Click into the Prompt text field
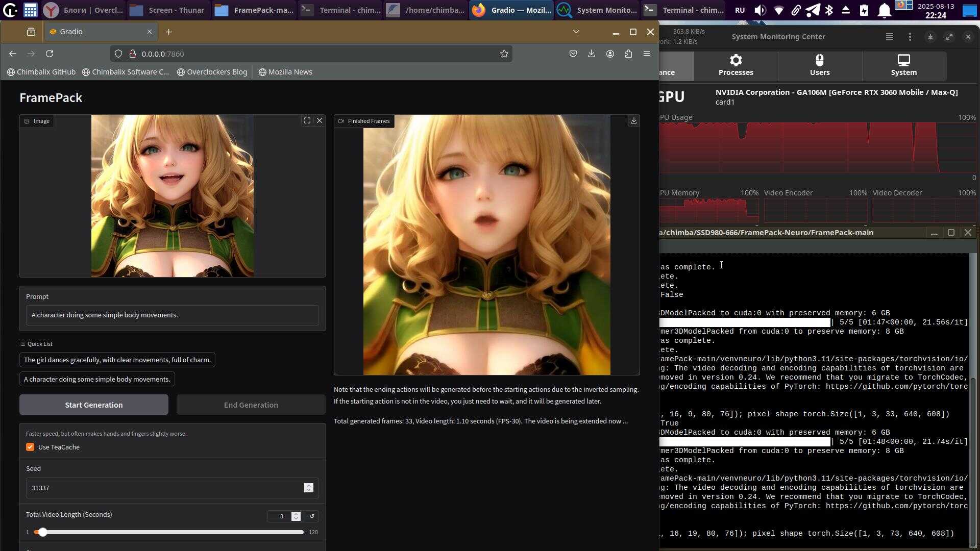 [x=172, y=315]
